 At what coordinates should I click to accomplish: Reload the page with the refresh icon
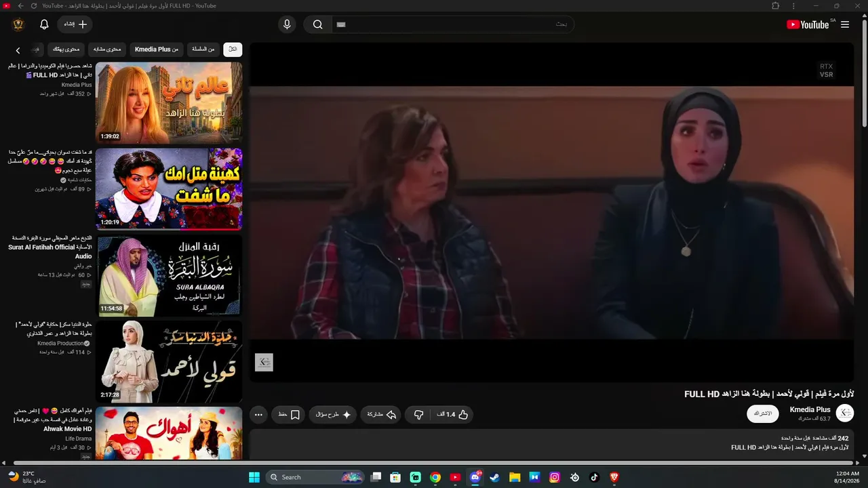34,5
